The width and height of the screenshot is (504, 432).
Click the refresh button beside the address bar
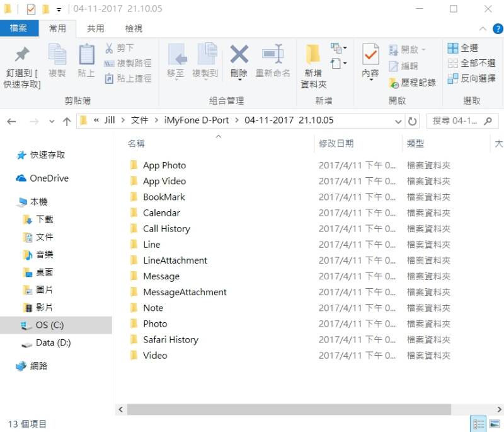click(x=412, y=121)
